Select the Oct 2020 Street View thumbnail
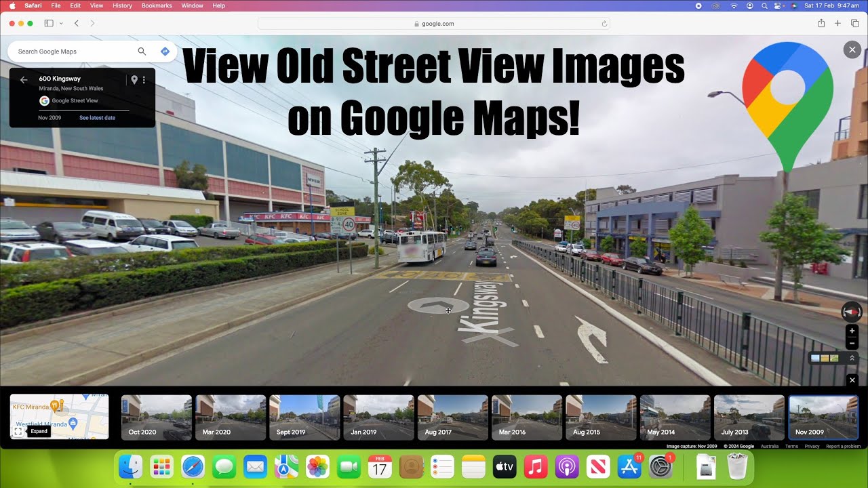Image resolution: width=868 pixels, height=488 pixels. (157, 418)
